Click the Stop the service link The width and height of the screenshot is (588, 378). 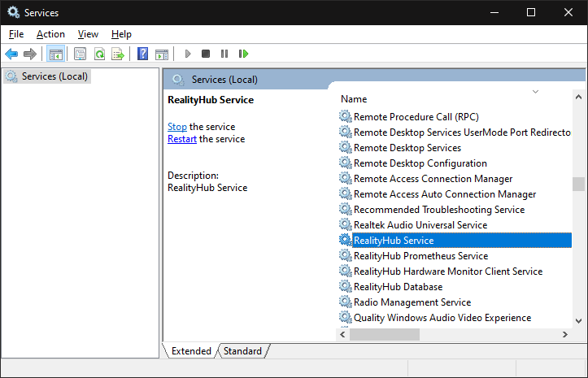(x=176, y=127)
